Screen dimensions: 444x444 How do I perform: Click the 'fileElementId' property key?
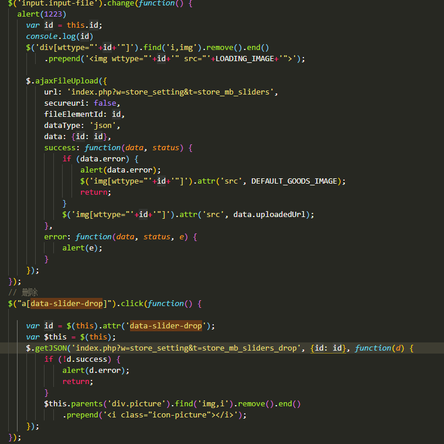(x=73, y=114)
